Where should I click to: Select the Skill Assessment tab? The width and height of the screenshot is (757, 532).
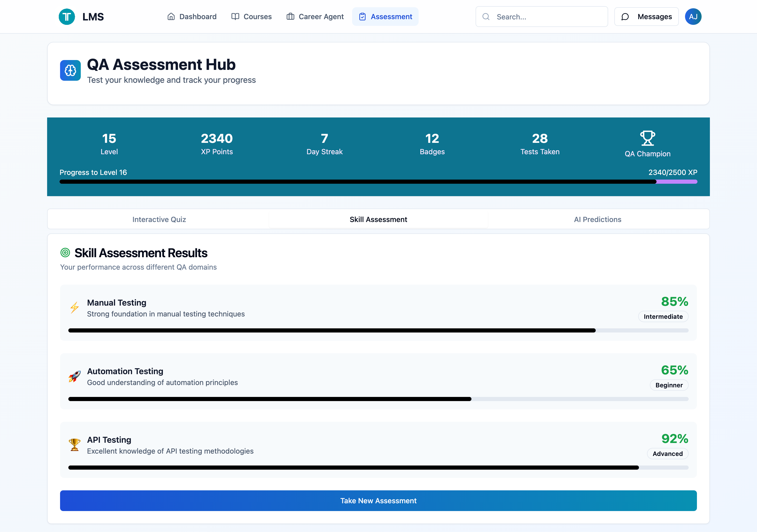(378, 219)
